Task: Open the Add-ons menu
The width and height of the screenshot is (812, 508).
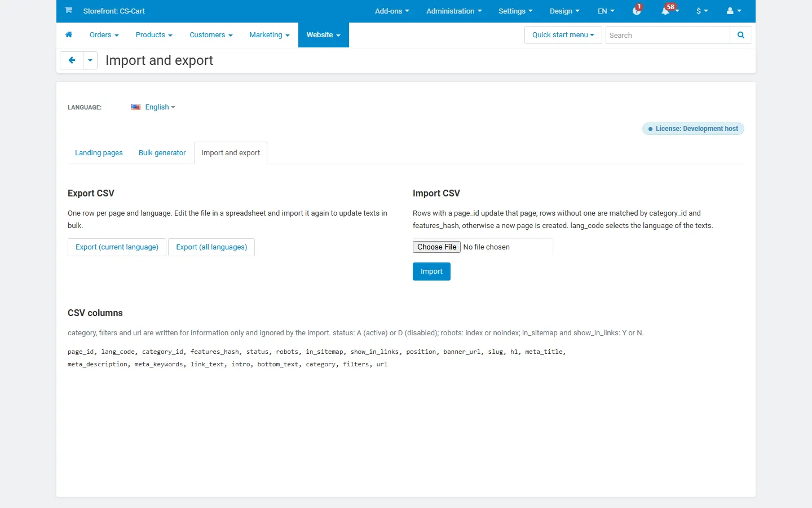Action: (x=392, y=11)
